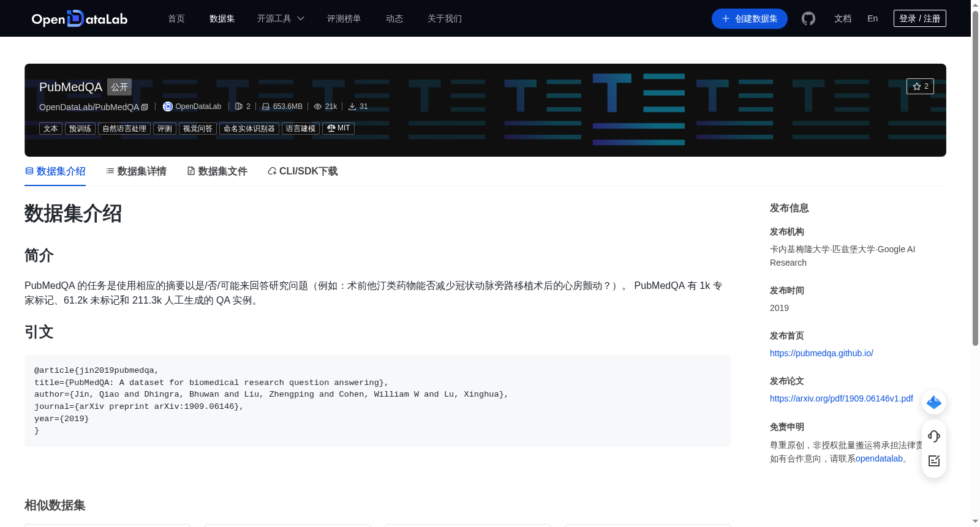
Task: Expand the 开源工具 dropdown menu
Action: 281,18
